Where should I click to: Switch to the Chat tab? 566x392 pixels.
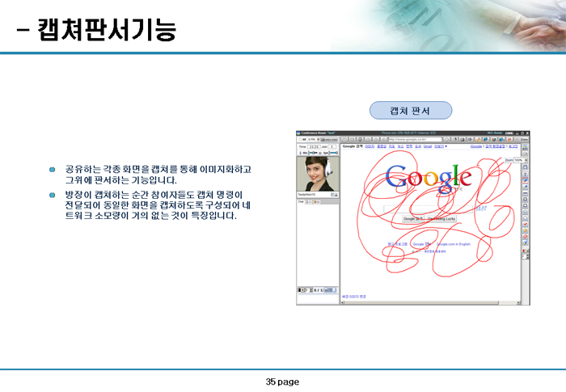tap(301, 202)
